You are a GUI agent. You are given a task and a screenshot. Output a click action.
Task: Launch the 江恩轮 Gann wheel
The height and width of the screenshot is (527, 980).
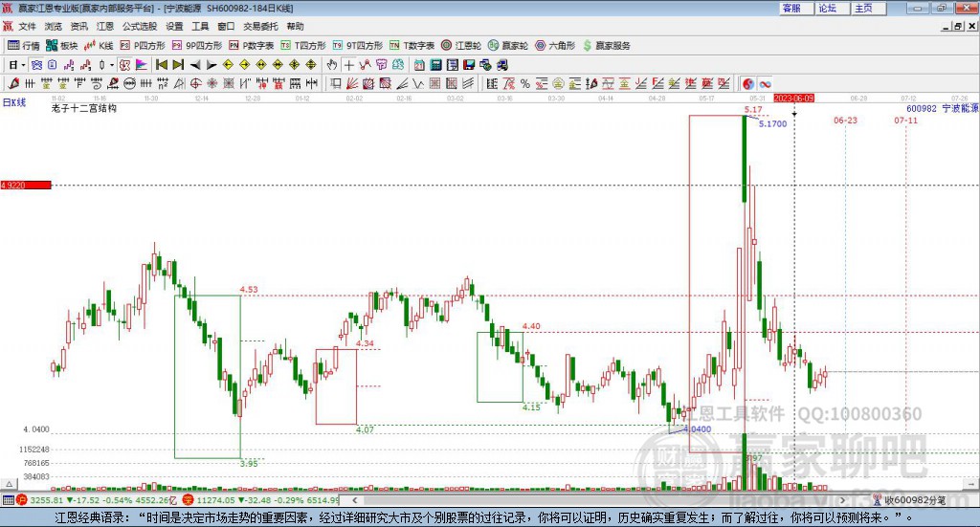pos(461,46)
